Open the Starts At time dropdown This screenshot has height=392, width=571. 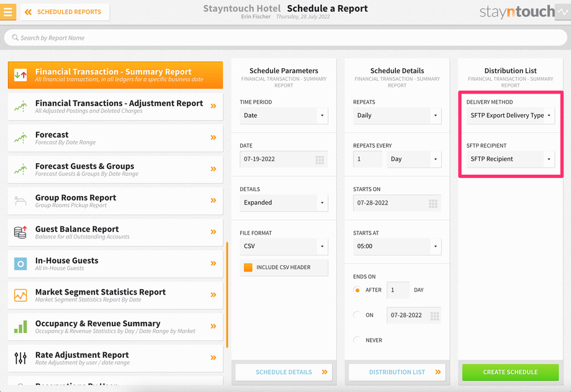coord(397,246)
